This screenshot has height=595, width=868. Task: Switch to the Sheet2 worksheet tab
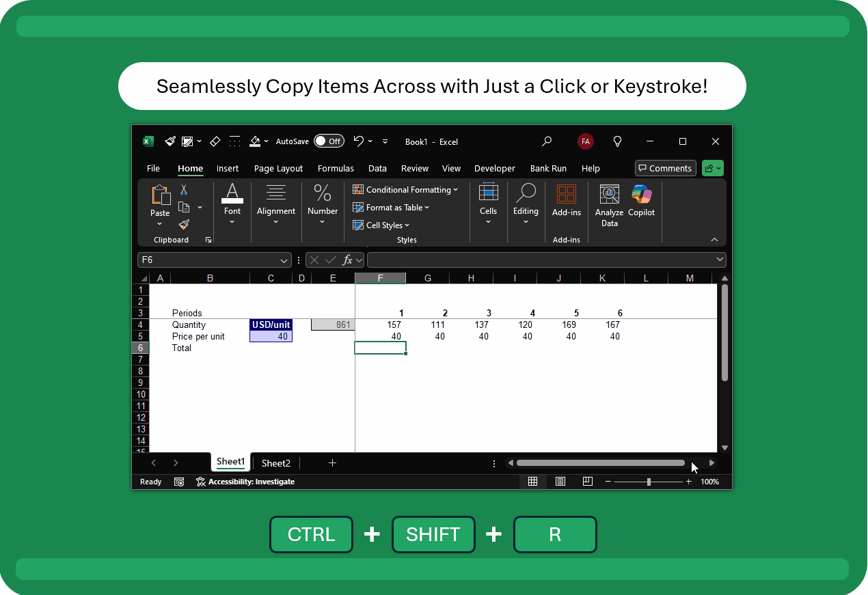point(276,463)
